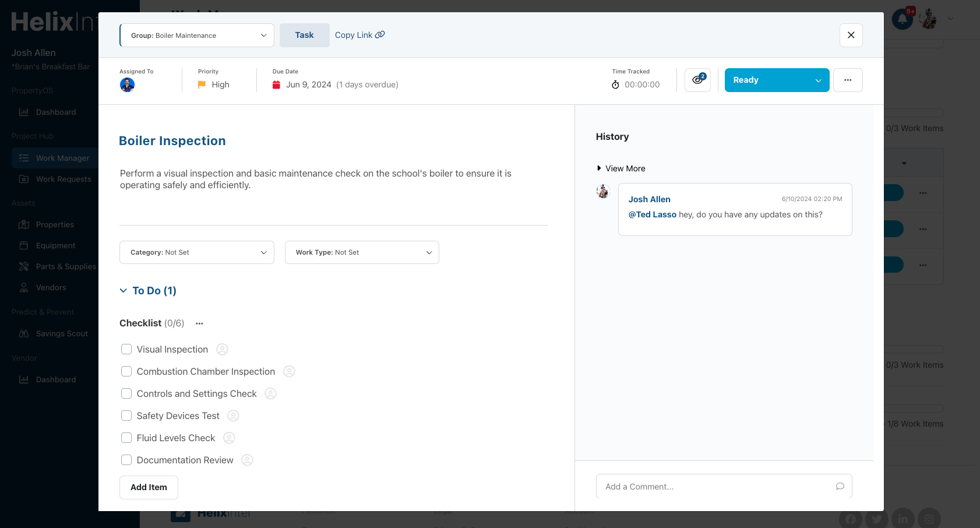
Task: Open the Work Manager in the sidebar
Action: pyautogui.click(x=62, y=158)
